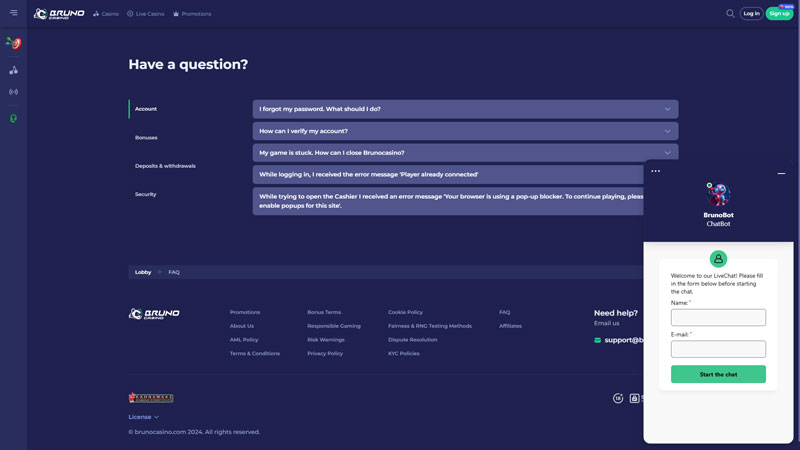Open Promotions in top navigation
800x450 pixels.
pos(192,14)
